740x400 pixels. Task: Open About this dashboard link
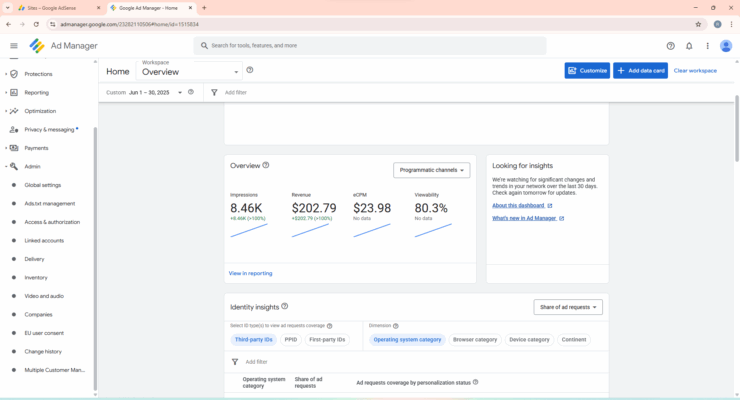(x=522, y=206)
